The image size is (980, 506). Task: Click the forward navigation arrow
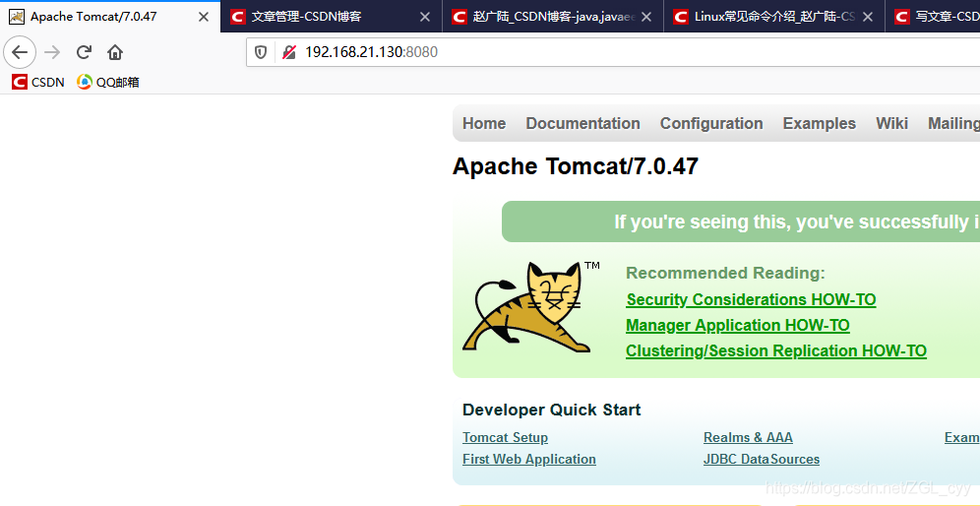52,52
